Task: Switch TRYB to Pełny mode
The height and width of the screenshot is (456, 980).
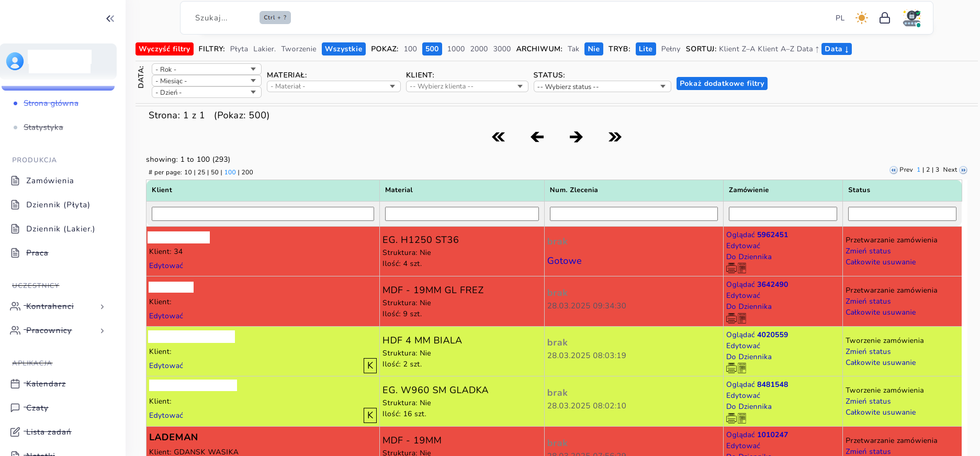Action: click(x=671, y=49)
